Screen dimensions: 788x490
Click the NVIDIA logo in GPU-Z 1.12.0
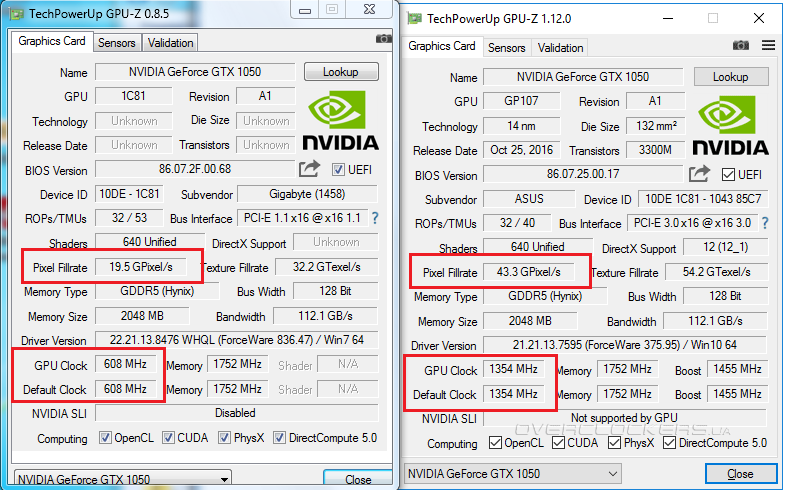coord(730,126)
